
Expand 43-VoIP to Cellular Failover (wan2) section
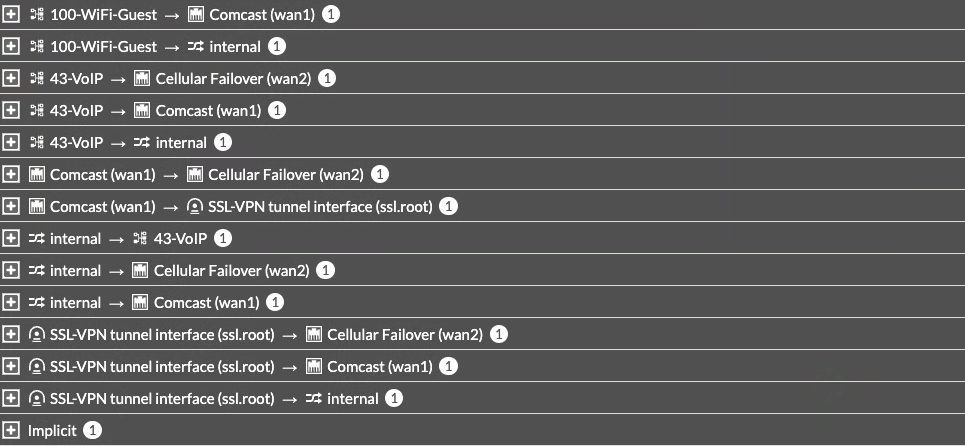[12, 79]
